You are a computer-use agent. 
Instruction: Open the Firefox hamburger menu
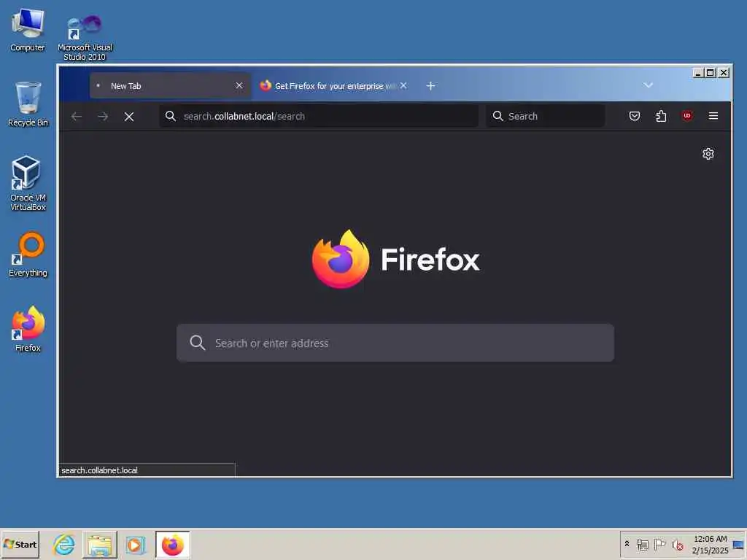tap(713, 116)
